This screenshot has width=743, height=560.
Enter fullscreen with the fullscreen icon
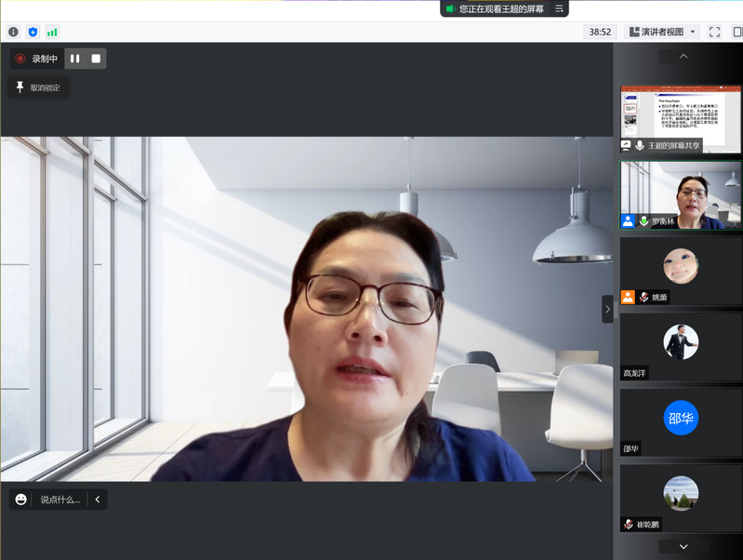coord(714,32)
